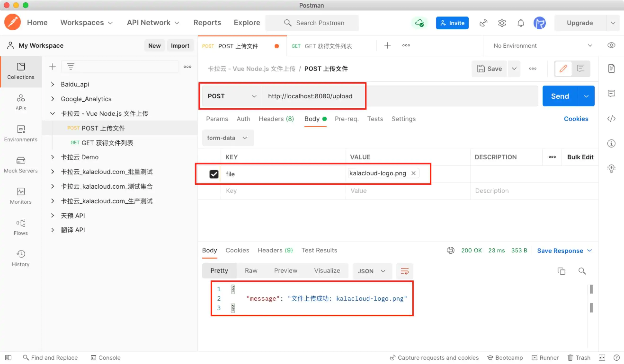This screenshot has width=624, height=364.
Task: Uncheck the file key row checkbox
Action: coord(214,174)
